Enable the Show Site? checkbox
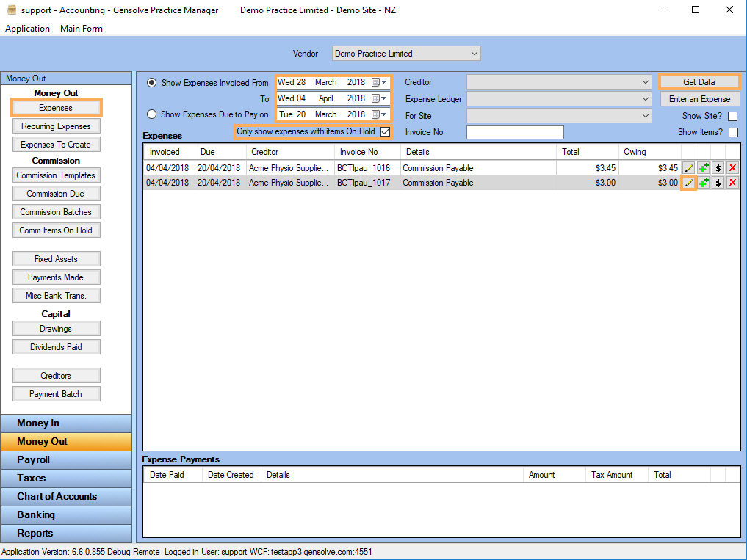 [x=732, y=117]
